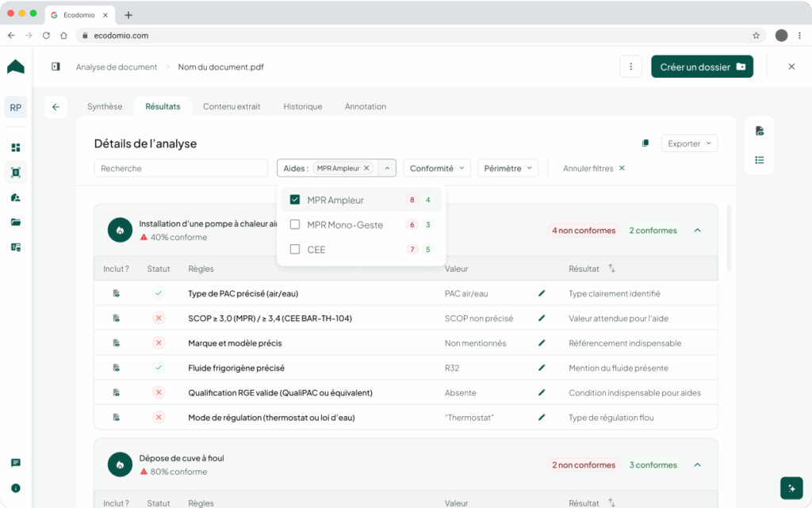This screenshot has width=812, height=508.
Task: Switch to the Annotation tab
Action: point(365,106)
